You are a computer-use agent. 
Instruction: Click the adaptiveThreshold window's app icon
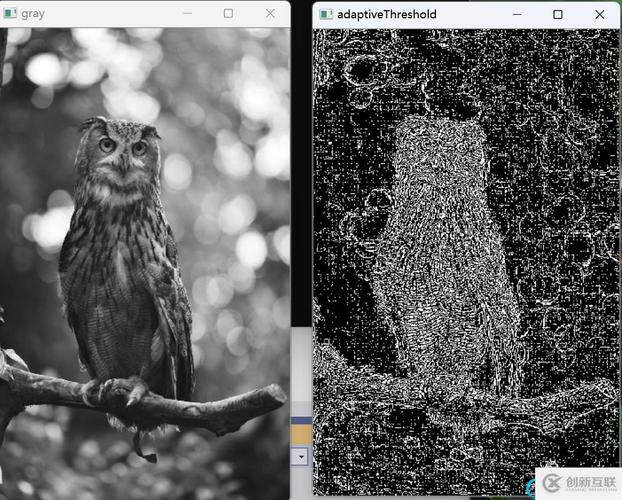pyautogui.click(x=325, y=15)
